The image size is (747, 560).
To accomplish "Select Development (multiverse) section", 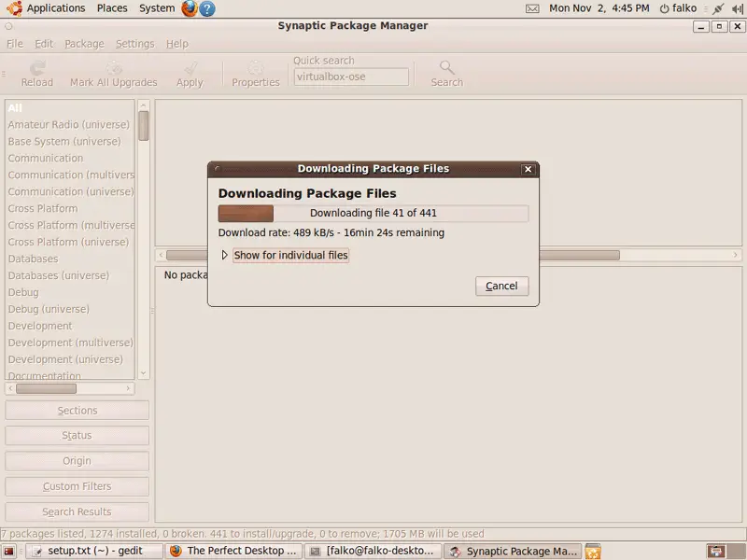I will pos(71,343).
